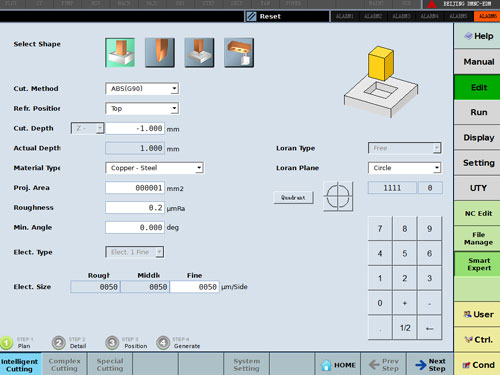Click the Rough electrode size field
The height and width of the screenshot is (375, 500).
tap(95, 287)
